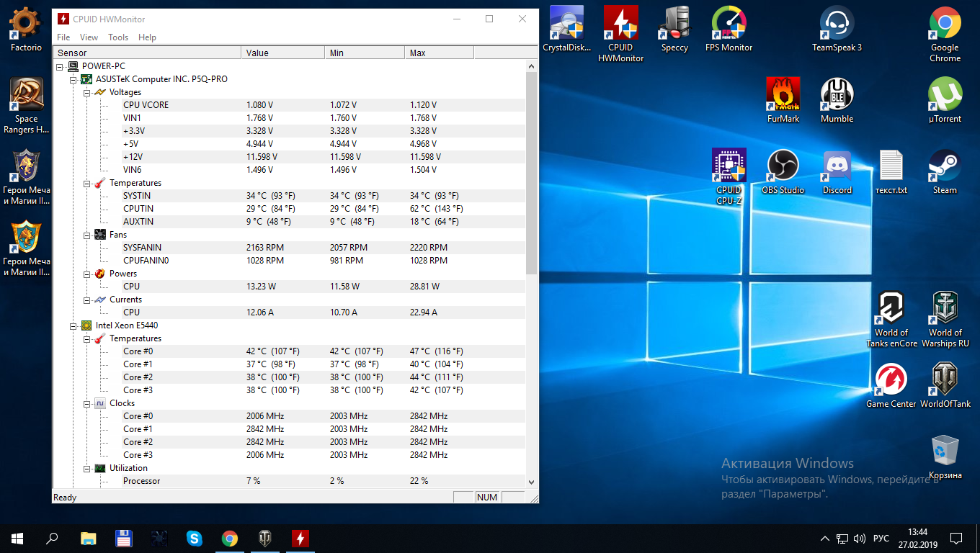Viewport: 980px width, 553px height.
Task: Select World of Tanks enCore desktop icon
Action: (891, 320)
